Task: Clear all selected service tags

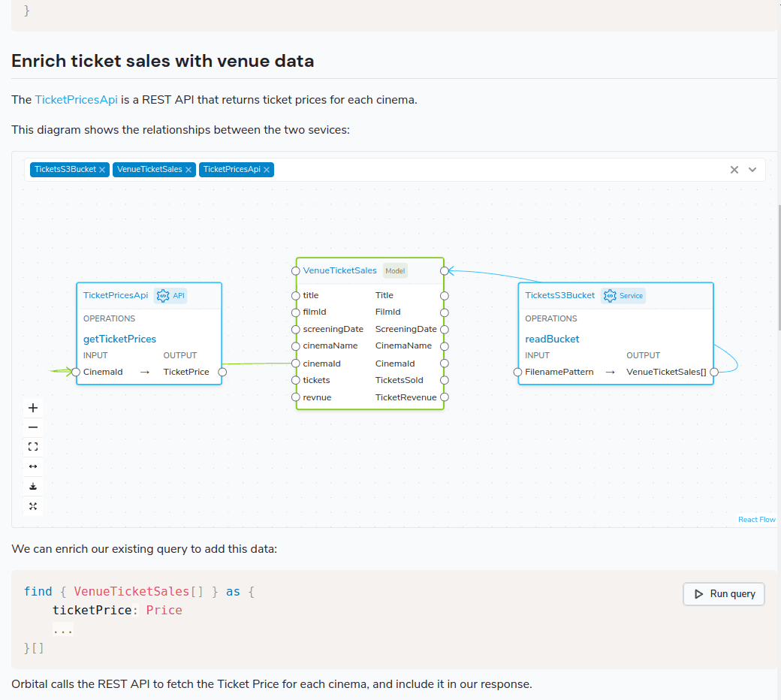Action: (734, 170)
